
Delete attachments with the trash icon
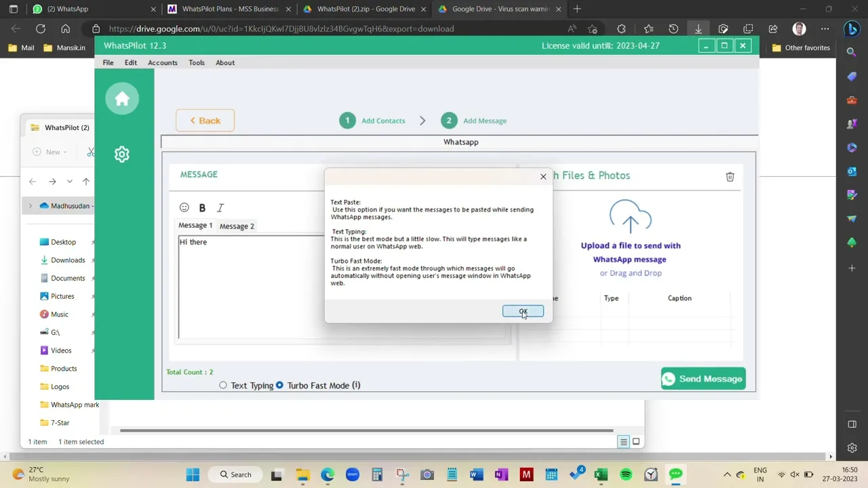pos(730,177)
